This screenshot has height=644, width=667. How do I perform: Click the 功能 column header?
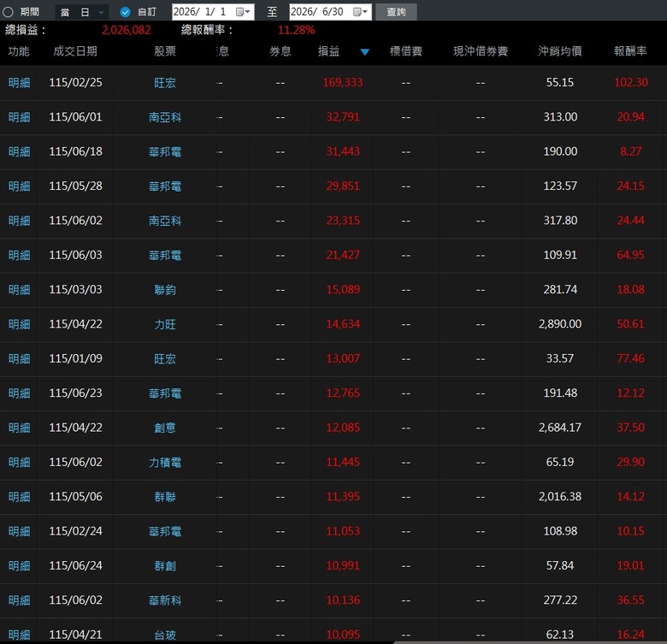click(x=19, y=51)
